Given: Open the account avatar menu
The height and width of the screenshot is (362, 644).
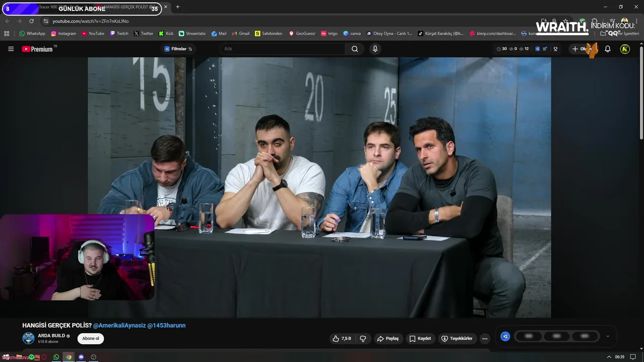Looking at the screenshot, I should coord(625,49).
